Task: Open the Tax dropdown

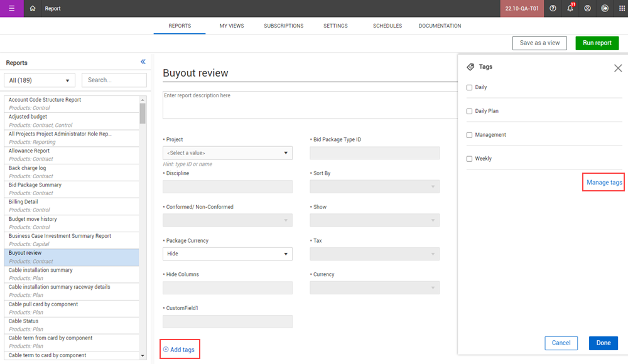Action: pyautogui.click(x=374, y=254)
